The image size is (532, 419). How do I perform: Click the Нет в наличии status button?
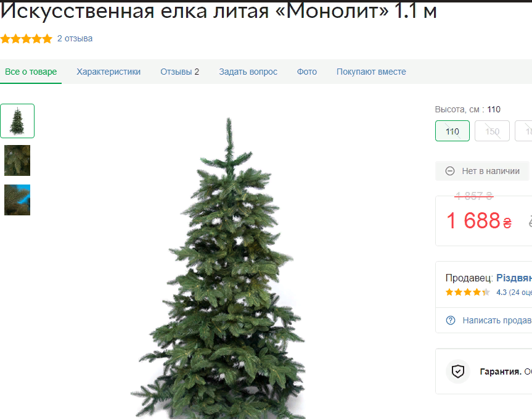[x=482, y=171]
